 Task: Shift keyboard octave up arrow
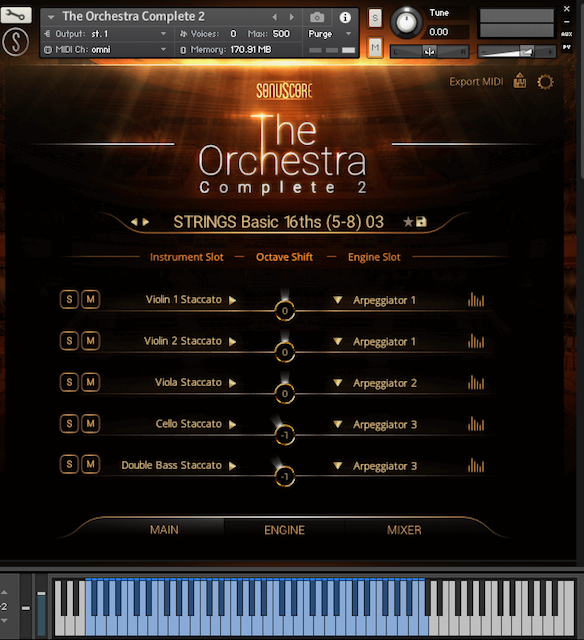[x=4, y=592]
